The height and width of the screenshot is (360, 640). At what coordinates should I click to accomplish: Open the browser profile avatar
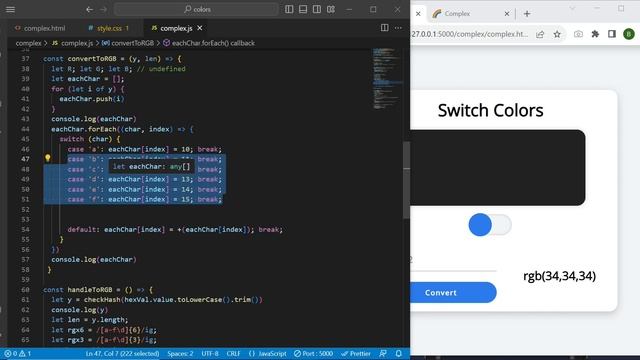(629, 34)
